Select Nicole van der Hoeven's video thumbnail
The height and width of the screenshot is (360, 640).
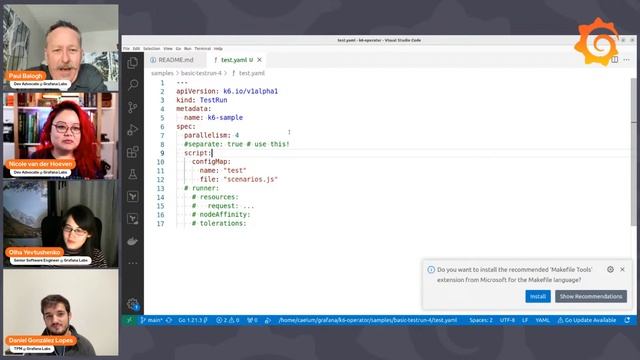(61, 136)
